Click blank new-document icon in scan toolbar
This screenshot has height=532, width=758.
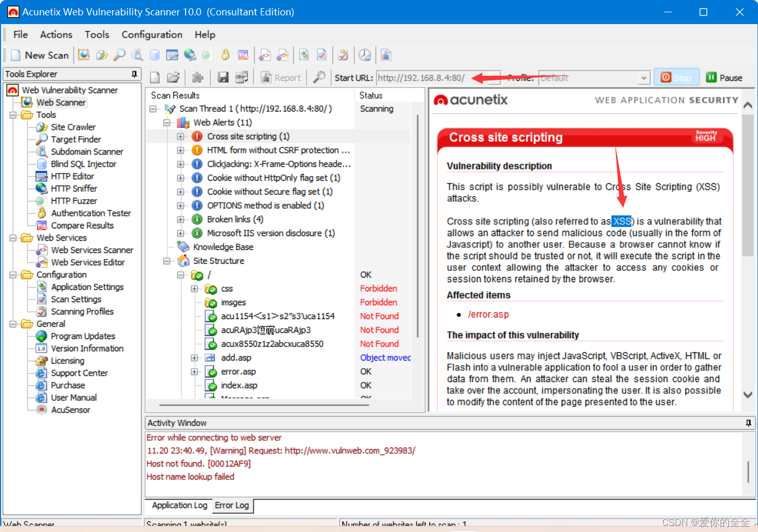pos(155,77)
